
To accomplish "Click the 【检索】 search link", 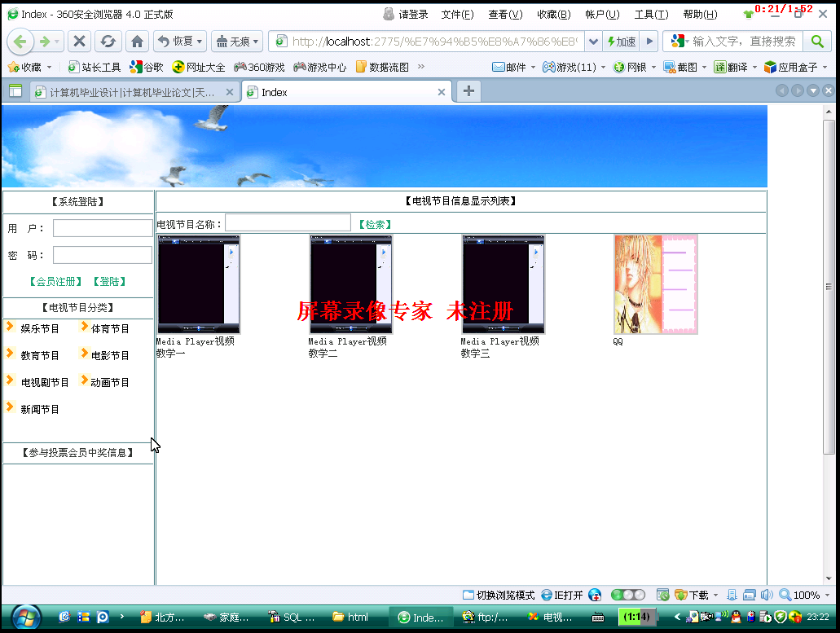I will [375, 224].
